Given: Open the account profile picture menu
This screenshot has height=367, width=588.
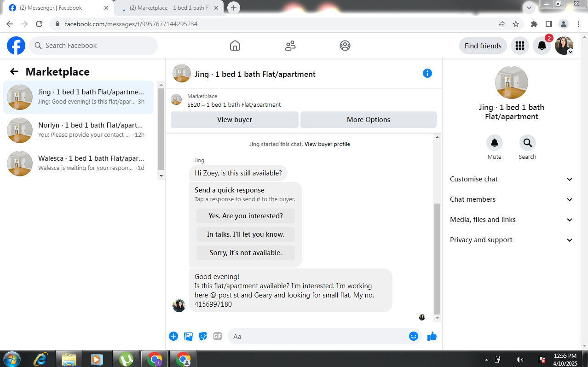Looking at the screenshot, I should pos(564,46).
